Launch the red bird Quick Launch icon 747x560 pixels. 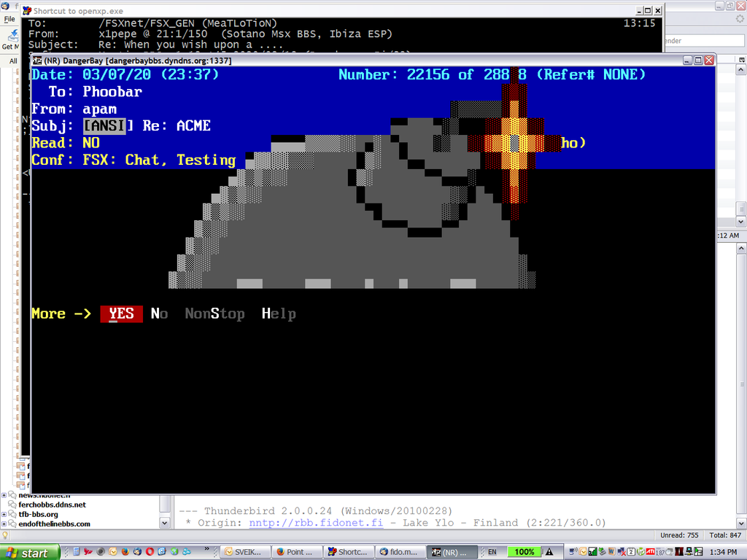click(x=88, y=552)
